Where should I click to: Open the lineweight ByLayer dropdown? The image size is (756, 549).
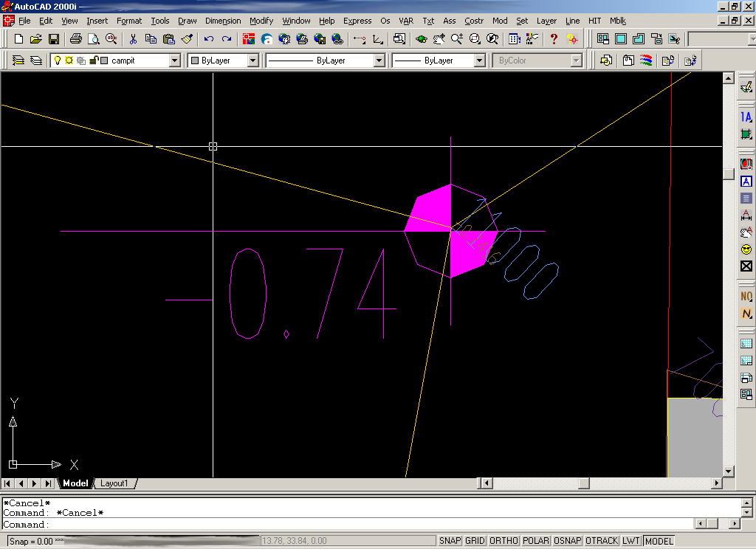[479, 61]
